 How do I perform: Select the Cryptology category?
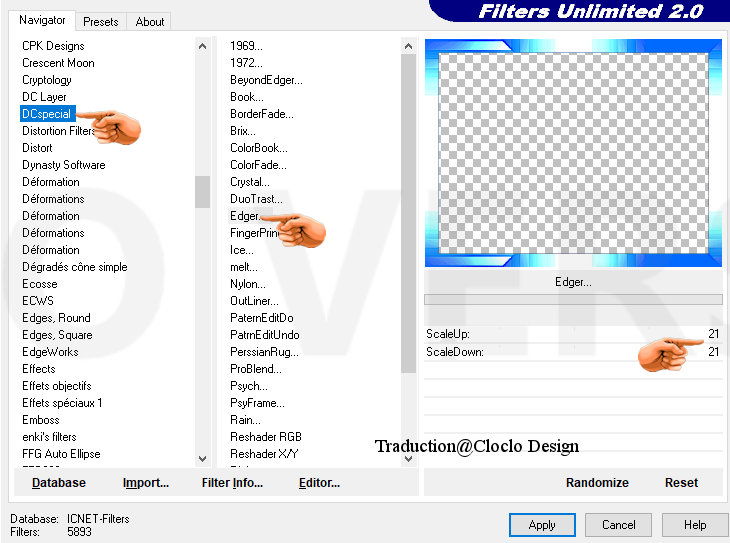pos(47,80)
